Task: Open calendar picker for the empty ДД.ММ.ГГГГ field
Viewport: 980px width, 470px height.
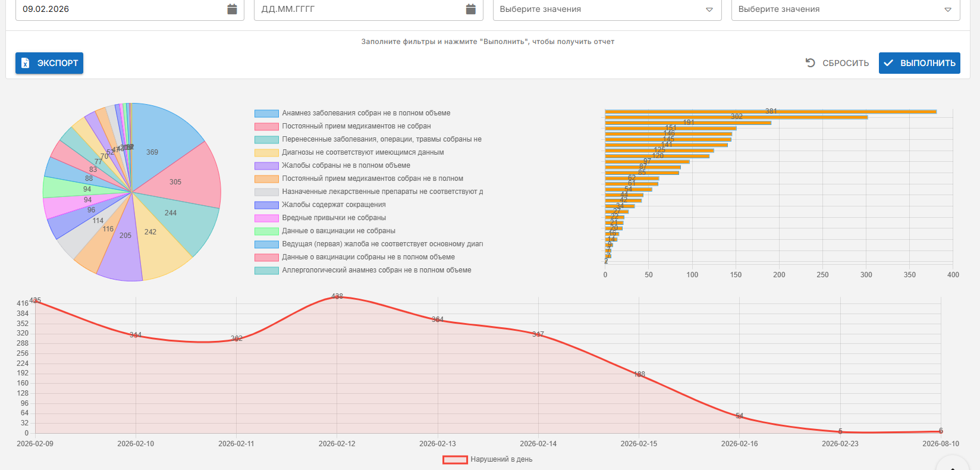Action: (x=470, y=9)
